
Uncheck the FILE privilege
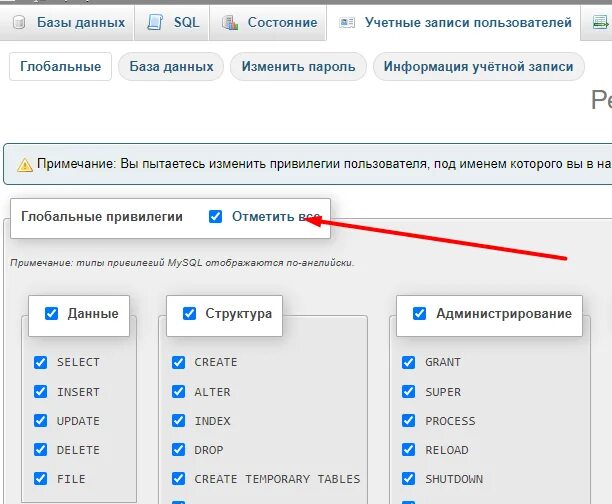[x=40, y=479]
